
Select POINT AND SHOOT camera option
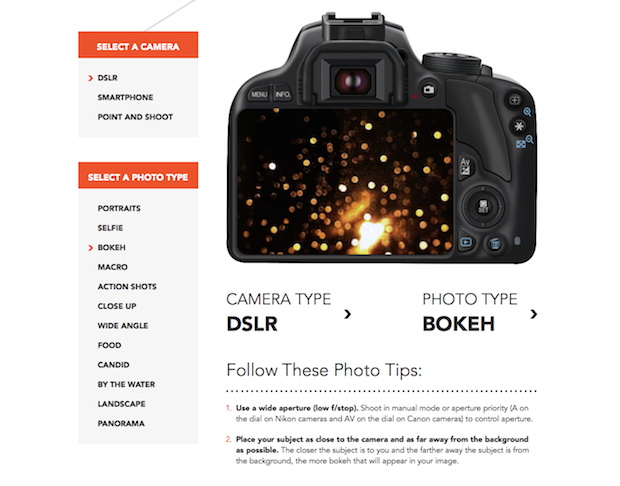tap(135, 117)
